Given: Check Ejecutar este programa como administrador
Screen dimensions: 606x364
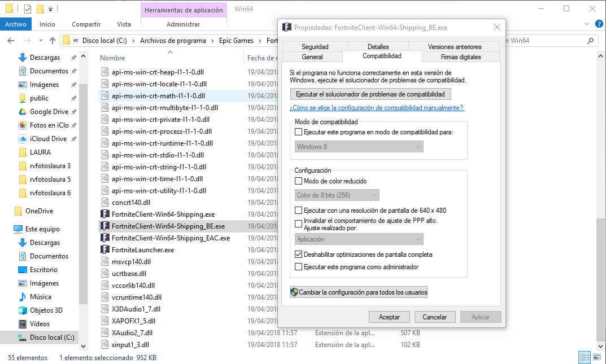Looking at the screenshot, I should (x=298, y=267).
